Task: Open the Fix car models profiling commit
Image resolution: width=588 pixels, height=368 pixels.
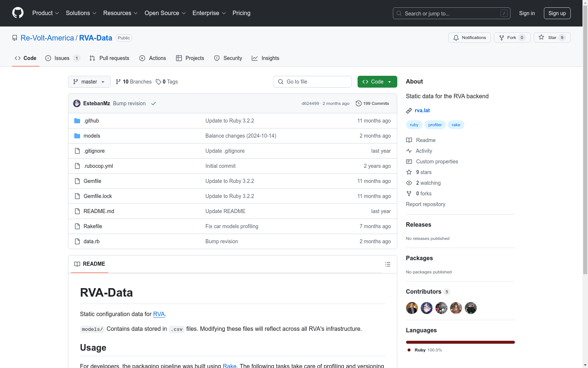Action: pyautogui.click(x=232, y=226)
